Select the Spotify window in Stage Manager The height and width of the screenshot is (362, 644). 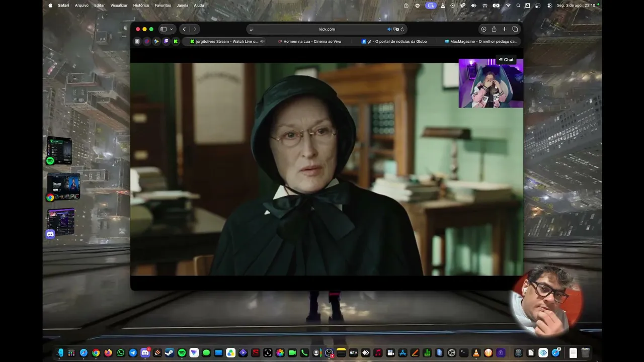(x=59, y=151)
